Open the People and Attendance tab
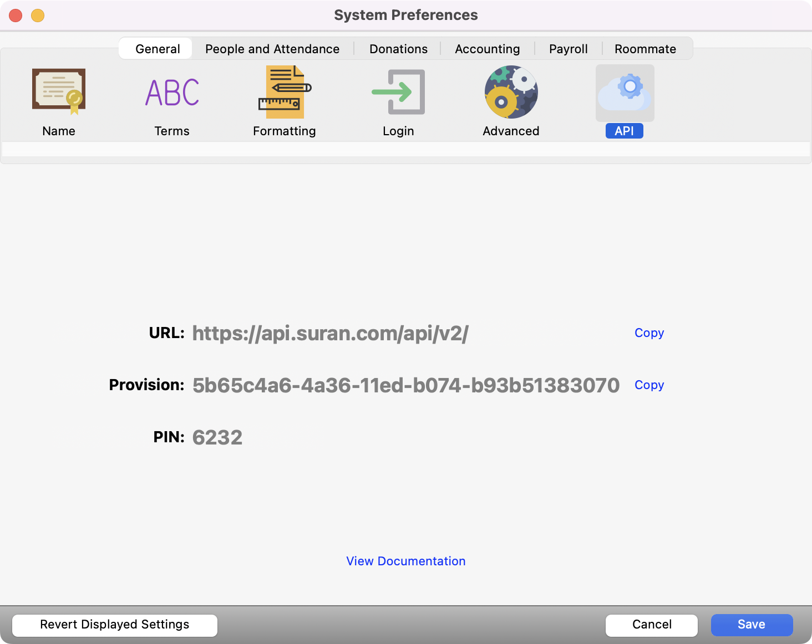The width and height of the screenshot is (812, 644). tap(272, 49)
